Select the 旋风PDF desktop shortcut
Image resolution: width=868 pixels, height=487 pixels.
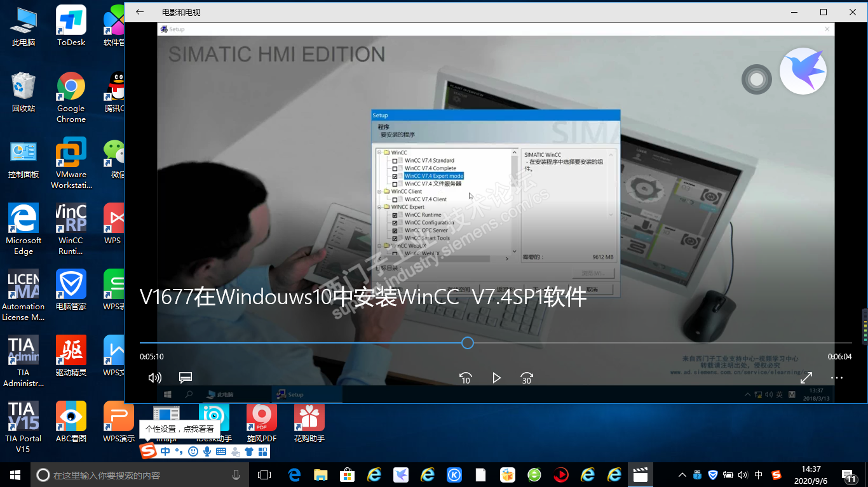tap(262, 423)
